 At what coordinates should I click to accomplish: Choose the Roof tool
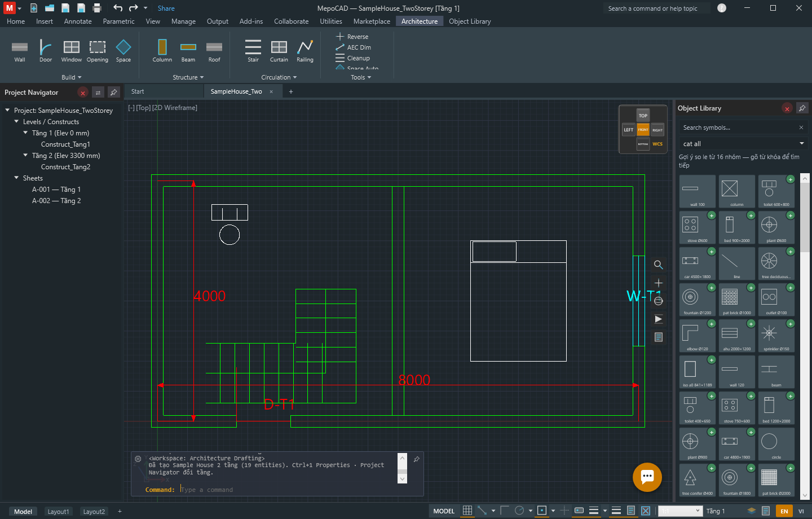[214, 51]
